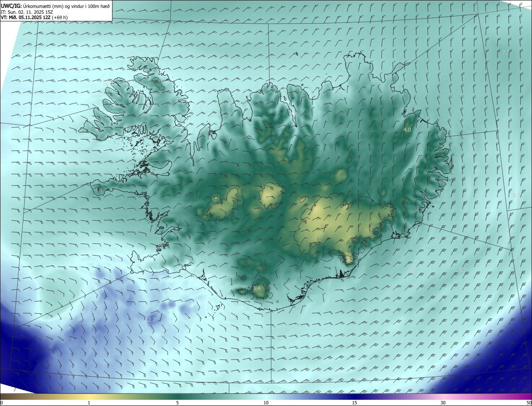Pick the navy blue colorbar segment near 15 mm
532x406 pixels.
click(x=355, y=396)
